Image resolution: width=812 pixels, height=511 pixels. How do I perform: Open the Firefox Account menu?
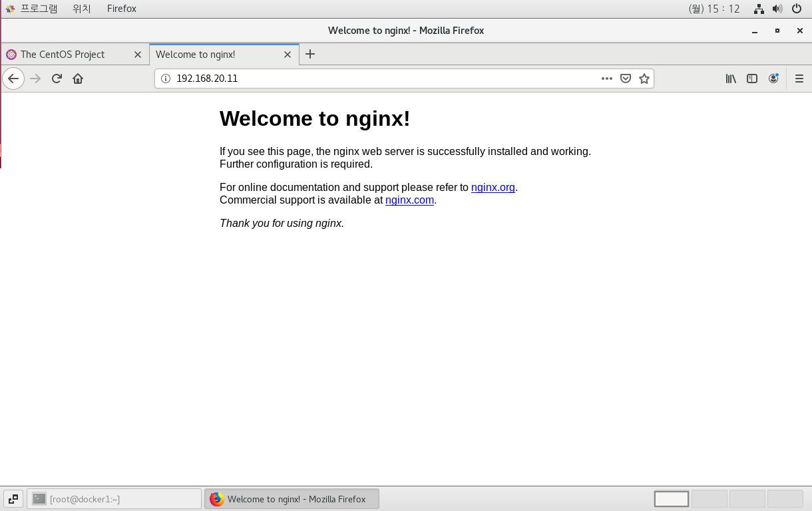tap(773, 79)
